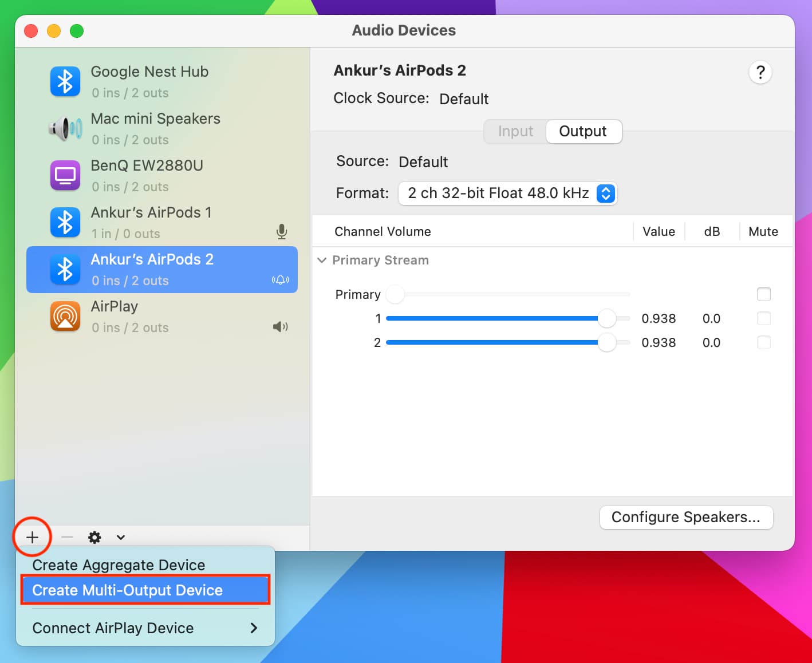Select Ankur's AirPods 1 in device list
The height and width of the screenshot is (663, 812).
tap(162, 223)
